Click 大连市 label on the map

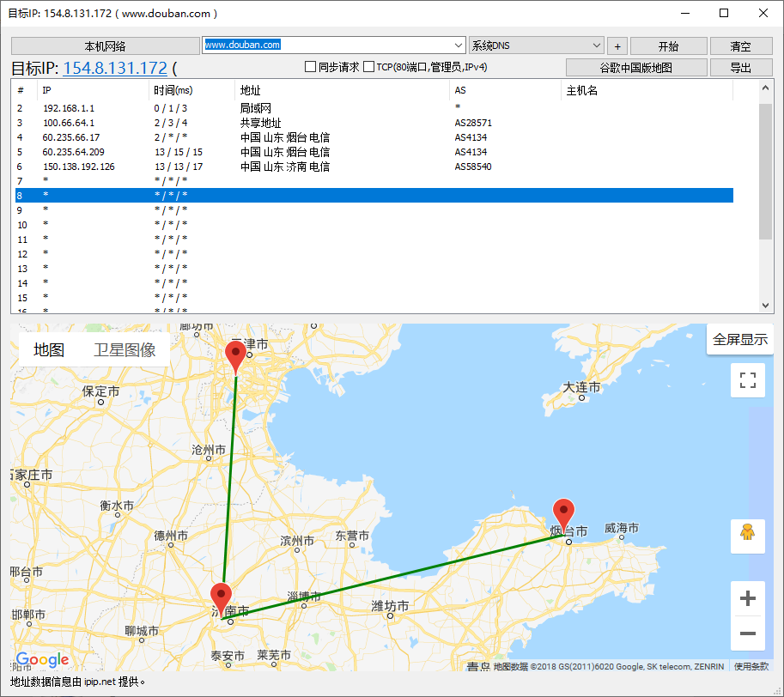pos(581,388)
